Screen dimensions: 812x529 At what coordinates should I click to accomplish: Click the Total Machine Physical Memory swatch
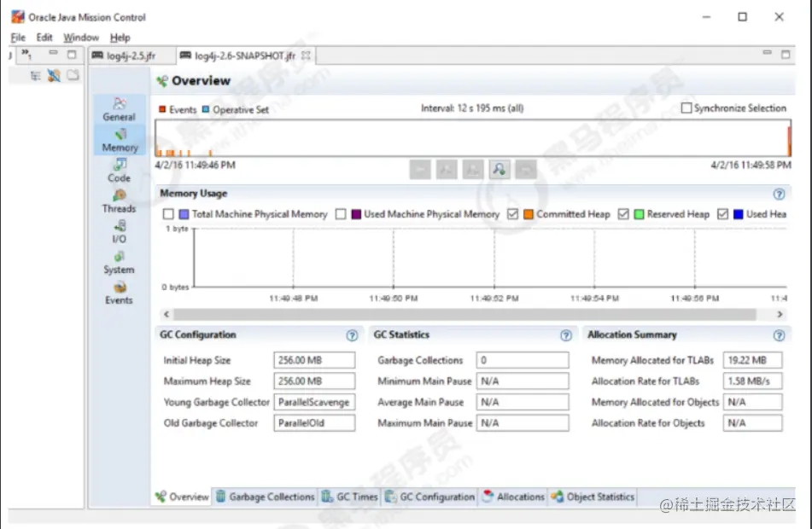[x=184, y=214]
